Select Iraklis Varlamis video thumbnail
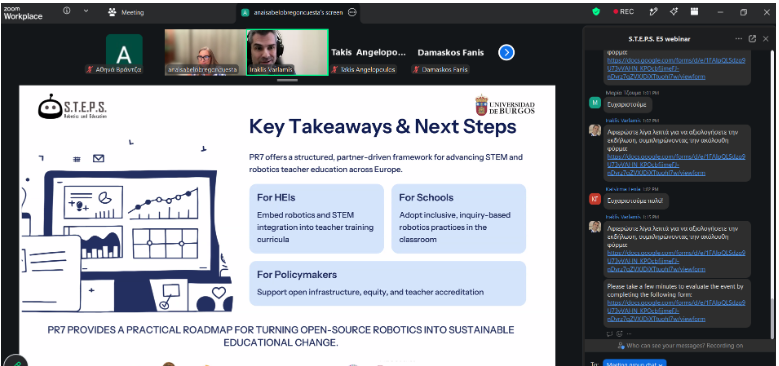The width and height of the screenshot is (779, 366). click(x=287, y=52)
